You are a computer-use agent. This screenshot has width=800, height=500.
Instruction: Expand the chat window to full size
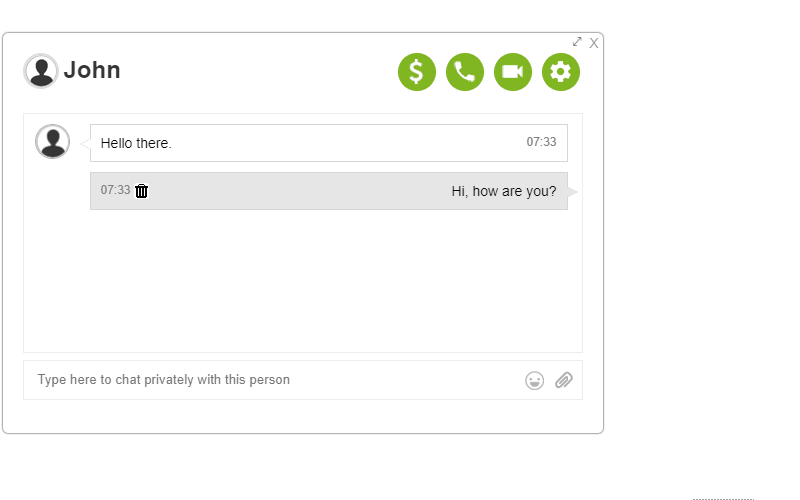(577, 42)
